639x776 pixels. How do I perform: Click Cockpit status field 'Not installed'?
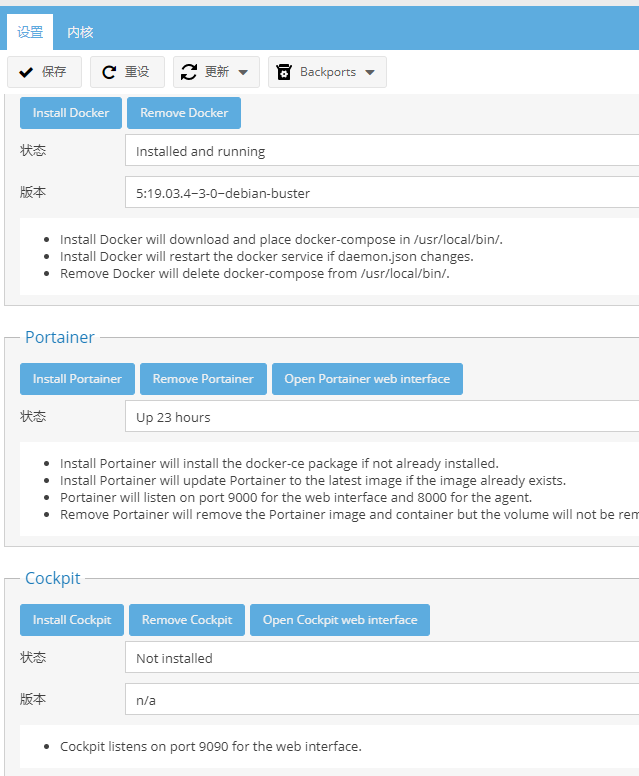382,657
